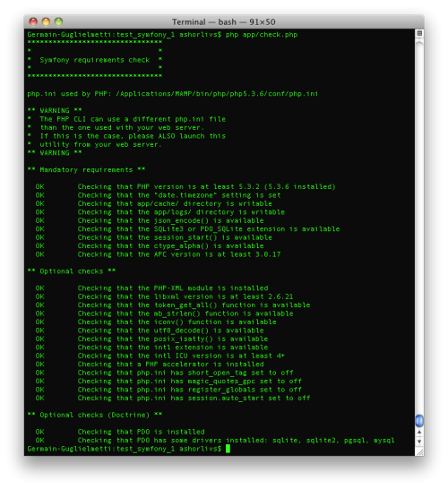Click the APC version check line
The height and width of the screenshot is (489, 448).
pos(158,254)
